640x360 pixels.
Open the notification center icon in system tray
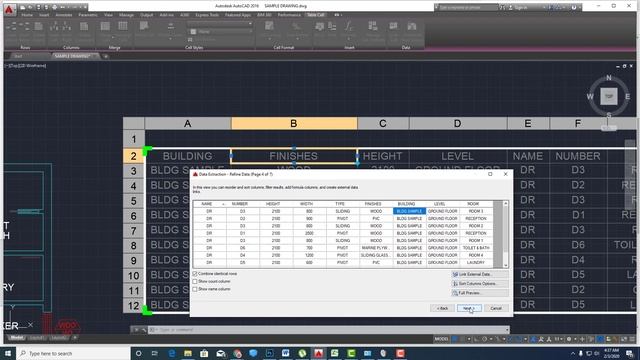[630, 353]
